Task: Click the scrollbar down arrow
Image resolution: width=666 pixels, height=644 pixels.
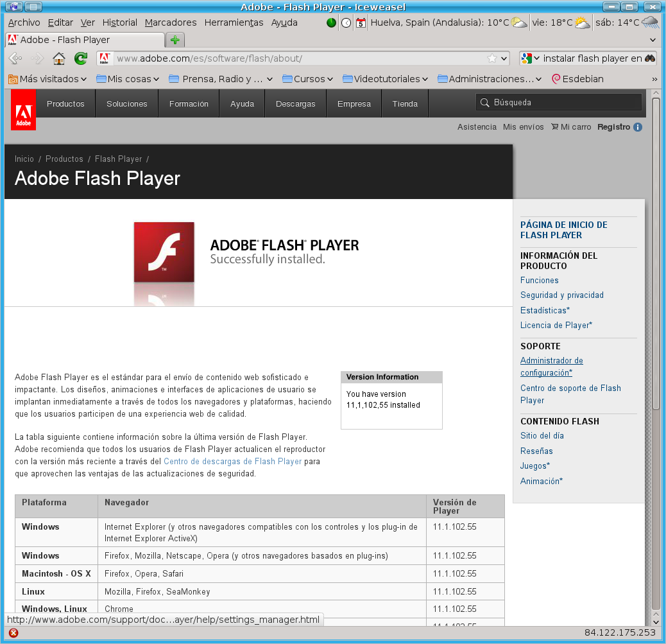Action: click(656, 622)
